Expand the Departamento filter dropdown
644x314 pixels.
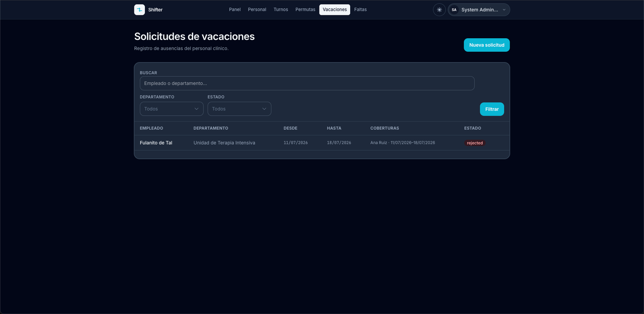(171, 109)
